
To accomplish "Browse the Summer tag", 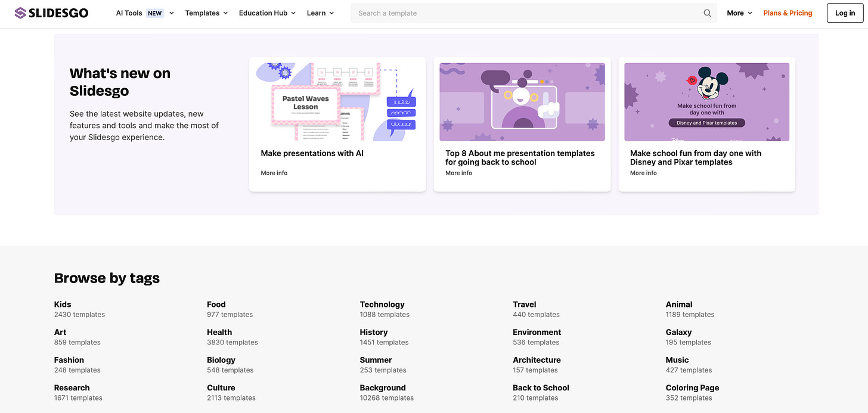I will click(x=376, y=360).
